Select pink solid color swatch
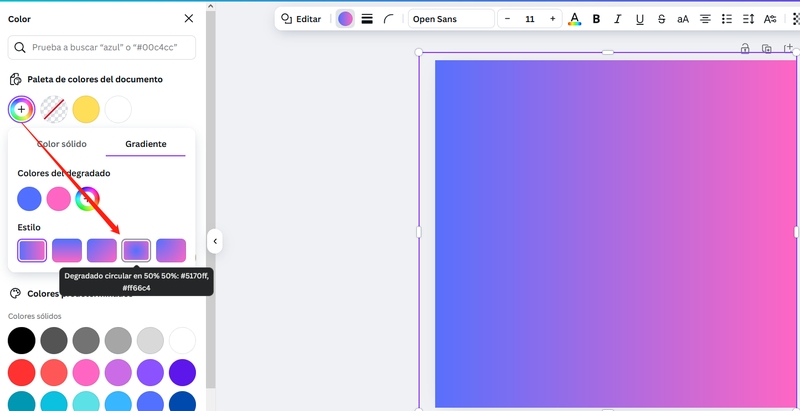800x411 pixels. [86, 373]
